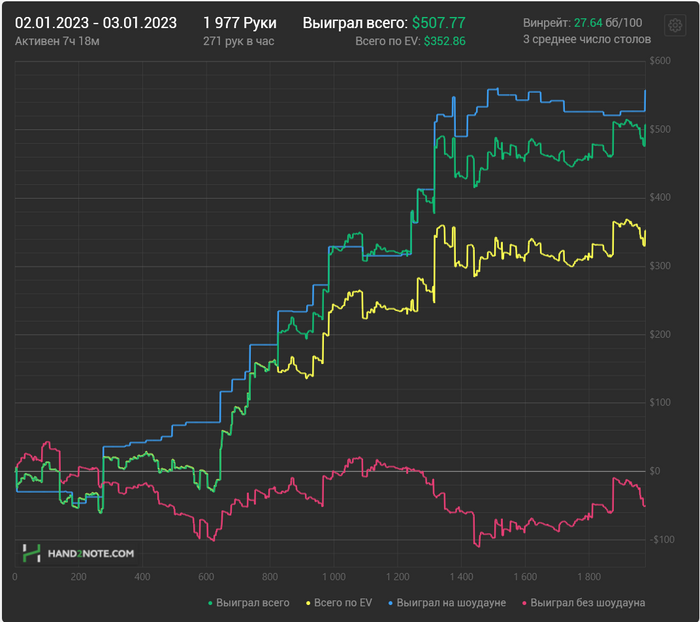Click the 1 600 x-axis label
Screen dimensions: 700x622
tap(525, 577)
